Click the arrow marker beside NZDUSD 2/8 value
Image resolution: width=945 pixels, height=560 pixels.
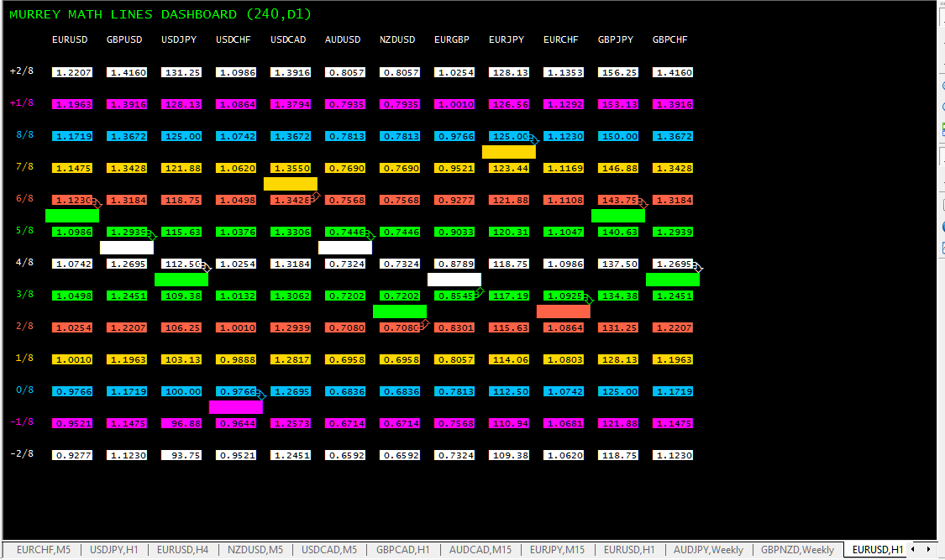click(x=424, y=324)
